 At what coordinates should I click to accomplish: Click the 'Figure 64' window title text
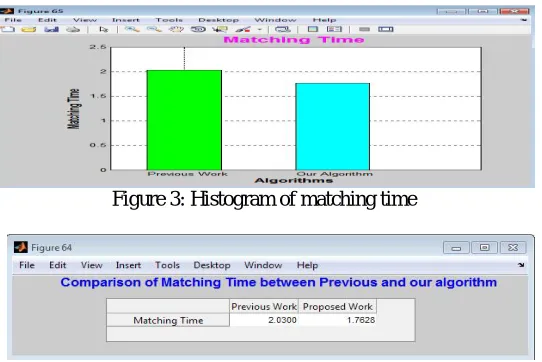tap(52, 248)
